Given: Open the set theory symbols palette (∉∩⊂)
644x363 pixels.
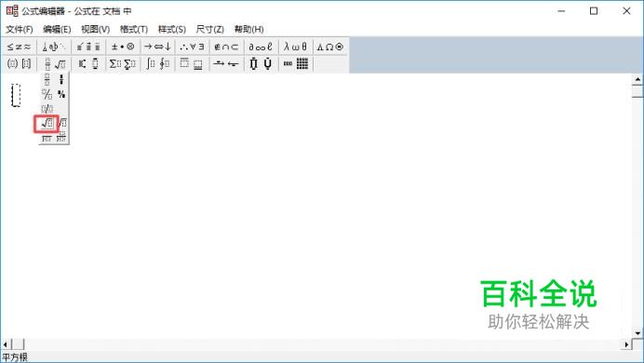Looking at the screenshot, I should tap(226, 47).
